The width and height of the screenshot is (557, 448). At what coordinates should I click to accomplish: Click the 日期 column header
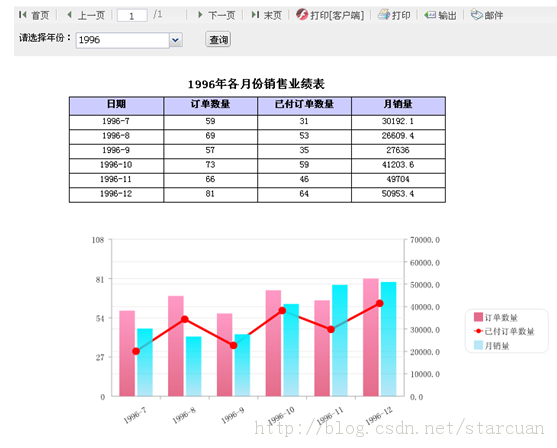116,106
